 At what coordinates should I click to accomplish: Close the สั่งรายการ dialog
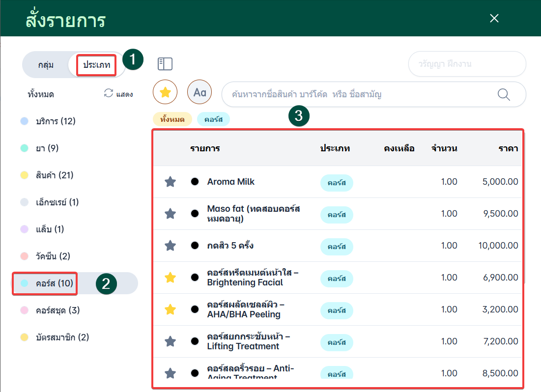point(494,18)
